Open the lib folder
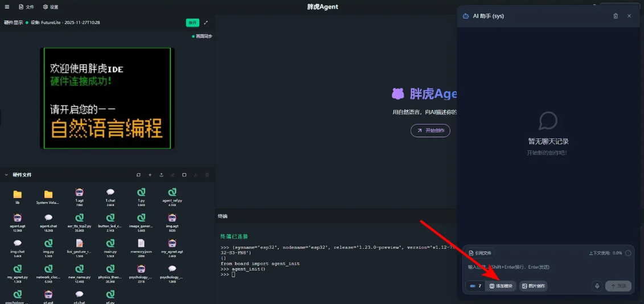Image resolution: width=644 pixels, height=304 pixels. tap(18, 195)
